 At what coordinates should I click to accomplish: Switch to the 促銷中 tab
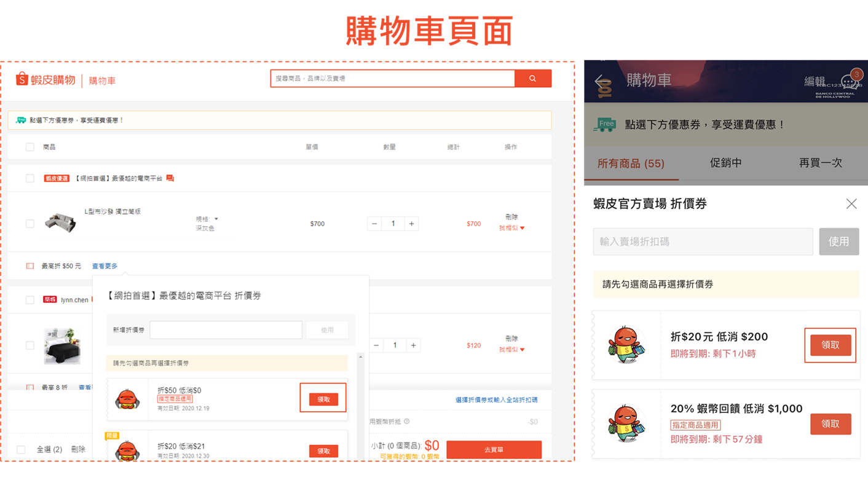click(725, 163)
